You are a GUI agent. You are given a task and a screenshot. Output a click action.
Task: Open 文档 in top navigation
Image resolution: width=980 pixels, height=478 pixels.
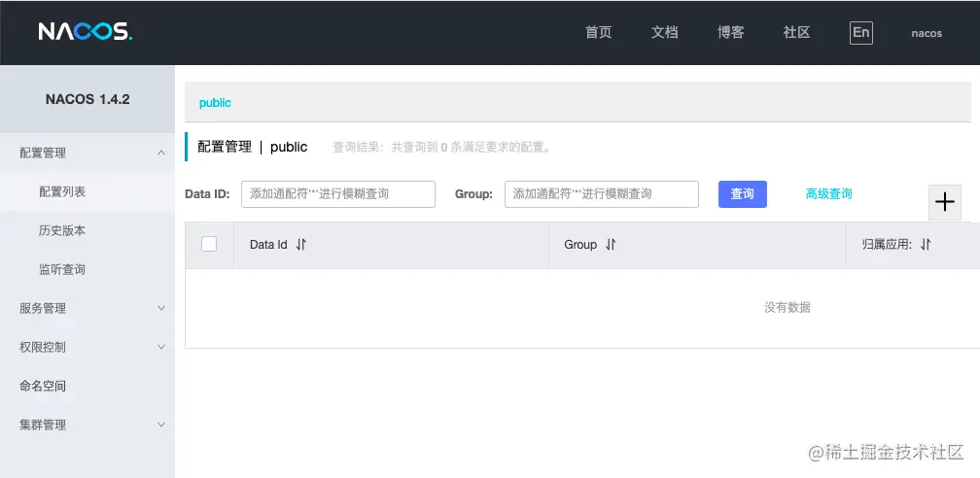pyautogui.click(x=664, y=32)
